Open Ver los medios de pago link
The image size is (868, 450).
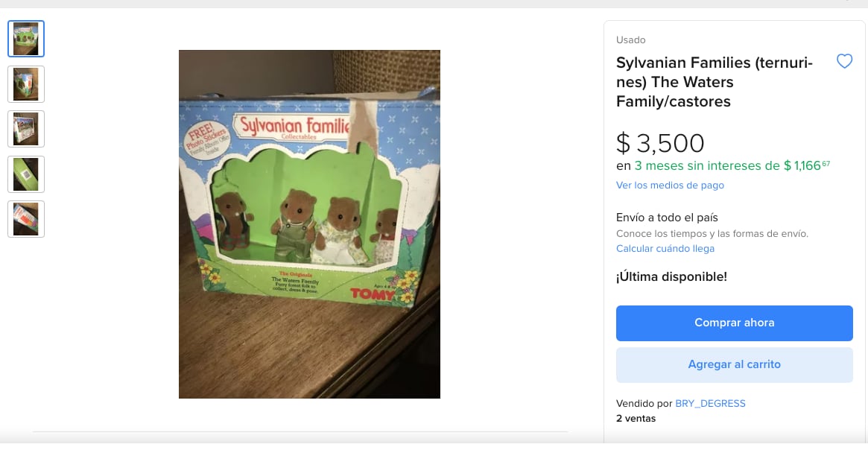[670, 185]
